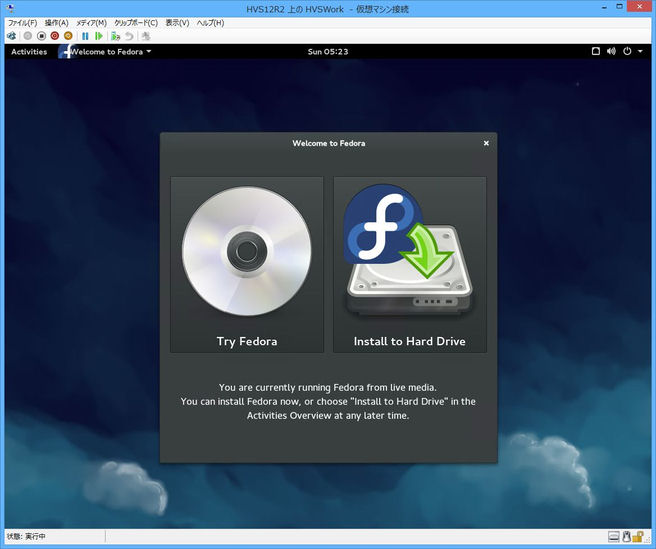Close the Welcome to Fedora dialog
656x549 pixels.
[x=486, y=143]
